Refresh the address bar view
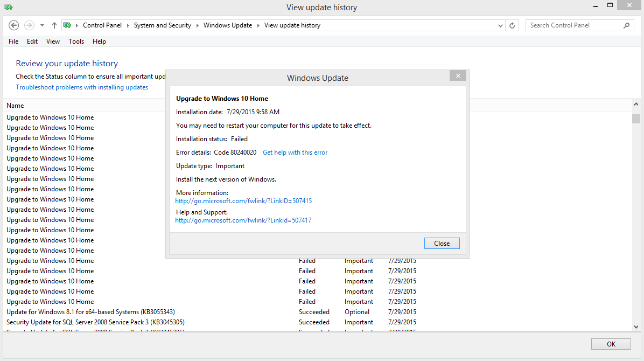This screenshot has height=361, width=644. 512,25
